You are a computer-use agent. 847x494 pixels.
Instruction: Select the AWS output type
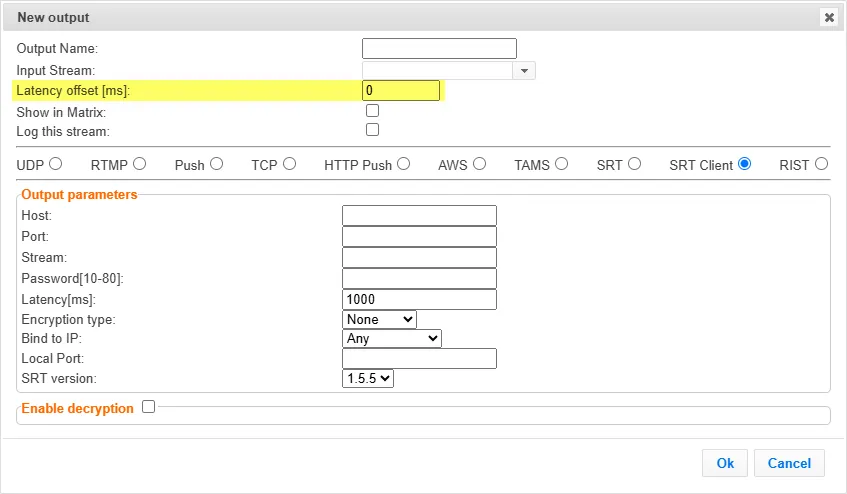click(479, 164)
